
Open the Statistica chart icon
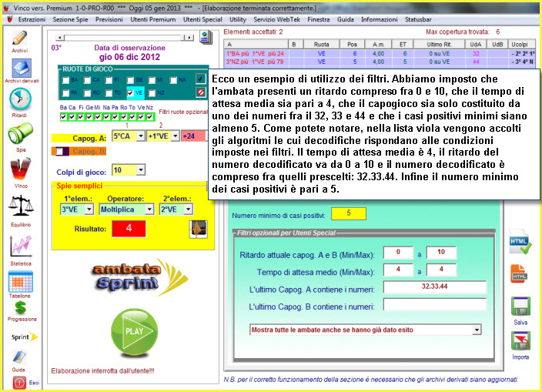tap(21, 246)
